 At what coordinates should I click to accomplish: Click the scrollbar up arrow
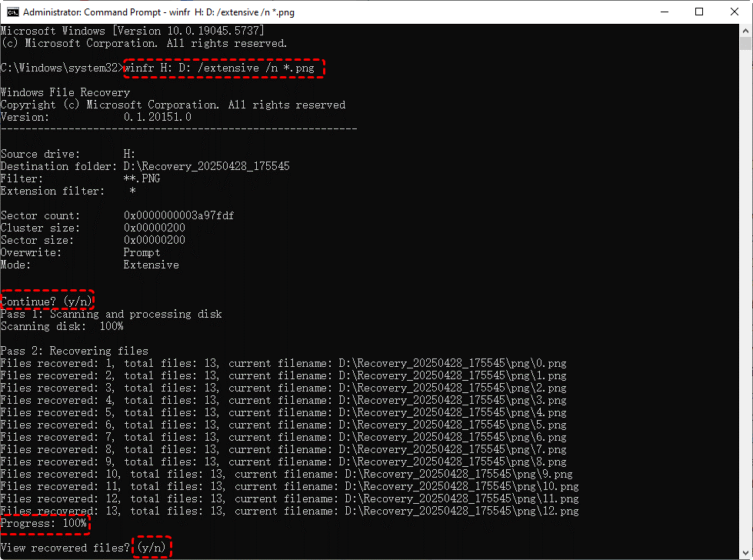[x=746, y=31]
